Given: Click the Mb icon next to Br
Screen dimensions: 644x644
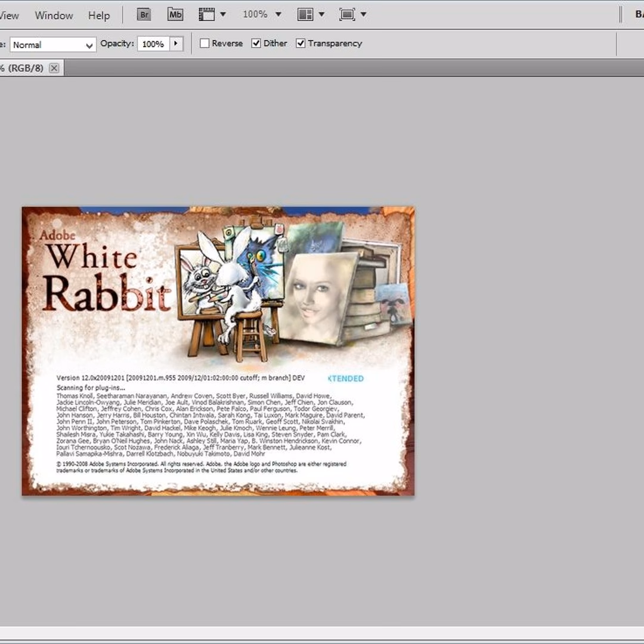Looking at the screenshot, I should [x=175, y=14].
